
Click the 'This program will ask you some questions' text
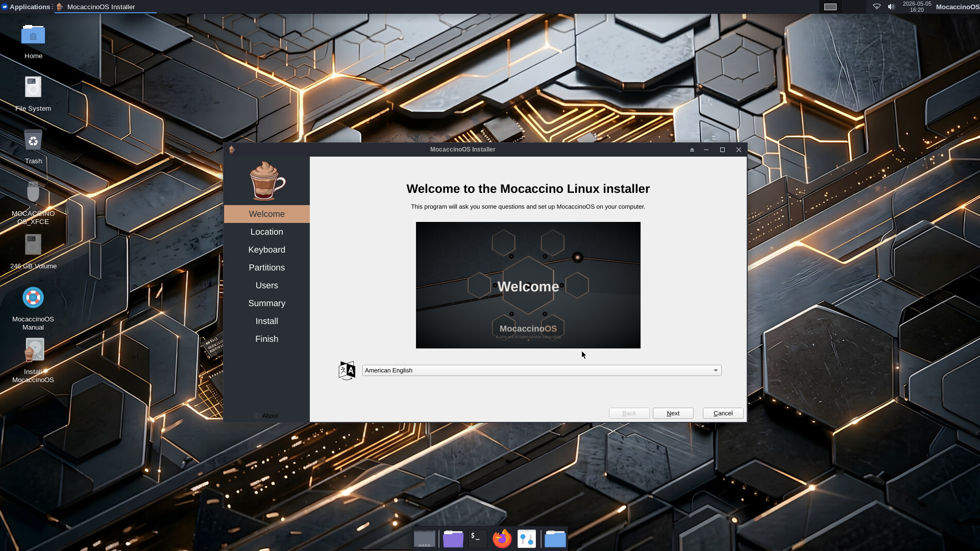click(x=528, y=207)
